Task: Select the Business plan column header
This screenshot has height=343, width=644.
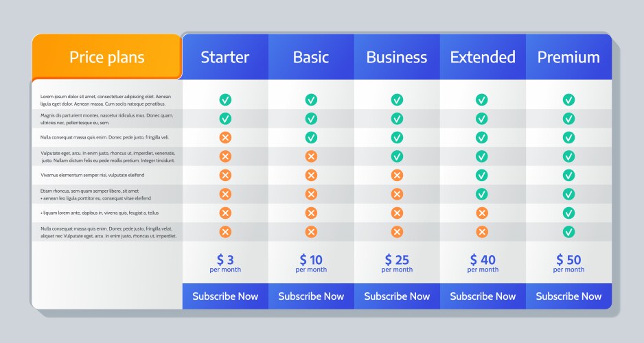Action: point(397,57)
